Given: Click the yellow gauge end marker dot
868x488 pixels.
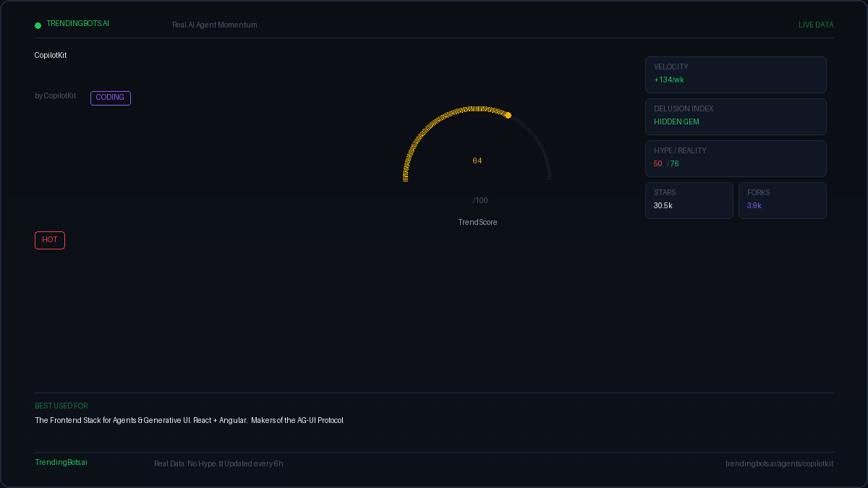Looking at the screenshot, I should tap(508, 115).
